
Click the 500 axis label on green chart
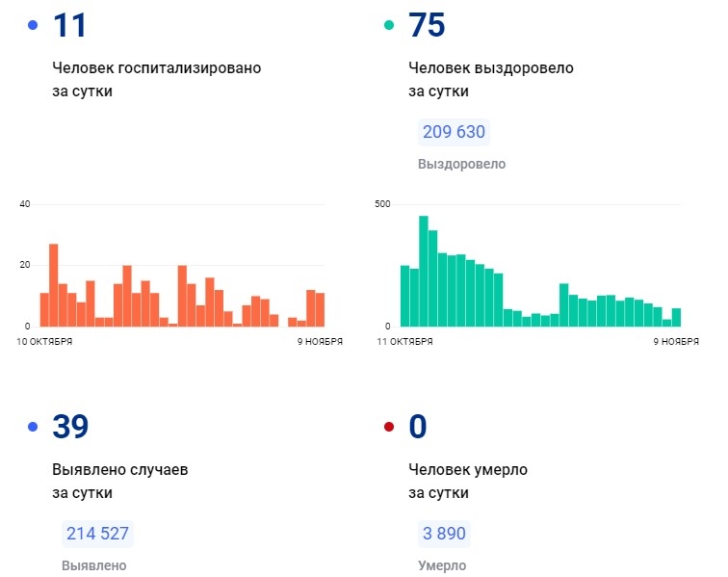(382, 204)
